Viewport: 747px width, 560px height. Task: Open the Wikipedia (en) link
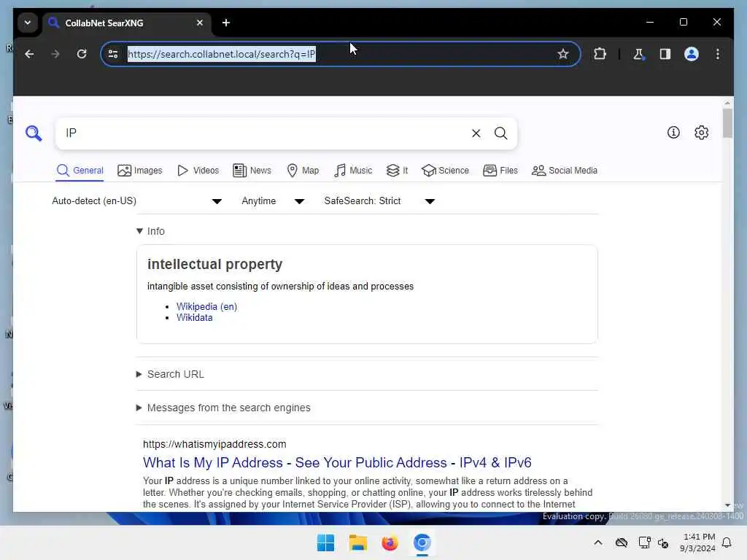coord(206,307)
